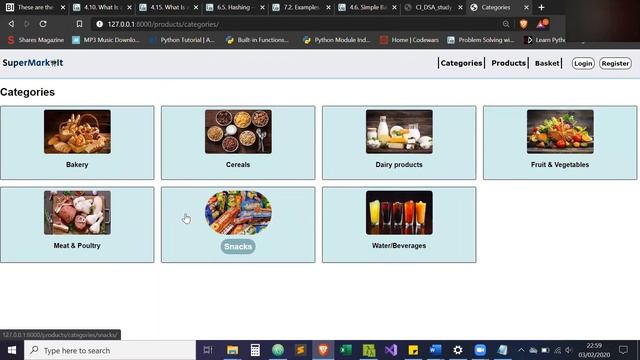Viewport: 640px width, 360px height.
Task: Open Products in site navigation
Action: pos(509,63)
